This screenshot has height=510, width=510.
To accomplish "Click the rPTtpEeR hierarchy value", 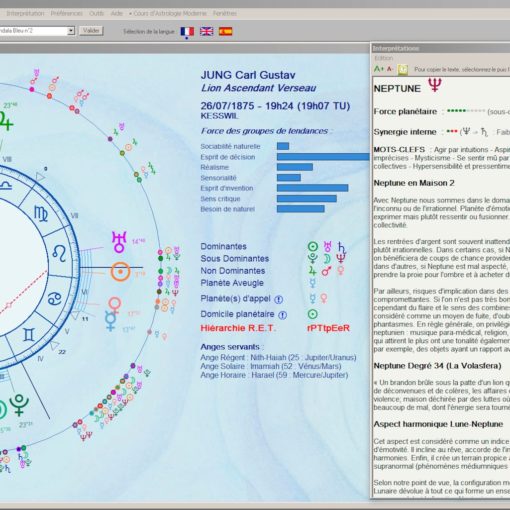I will click(x=328, y=328).
